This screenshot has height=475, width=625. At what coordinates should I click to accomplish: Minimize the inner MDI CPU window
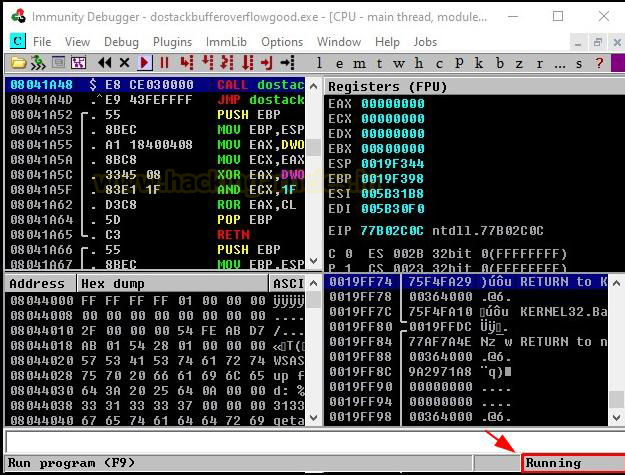[x=578, y=42]
